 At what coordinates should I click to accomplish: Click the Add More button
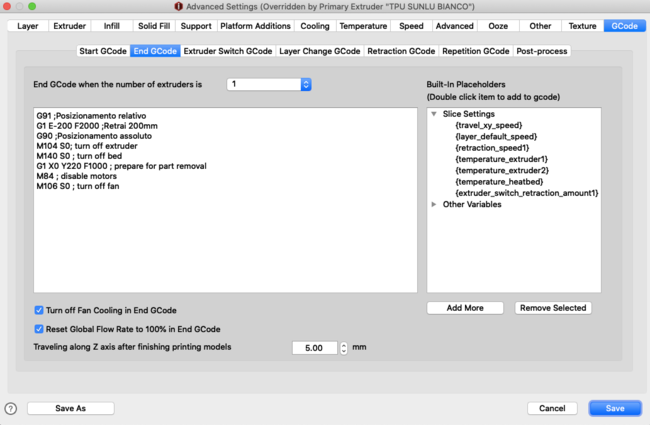(465, 308)
